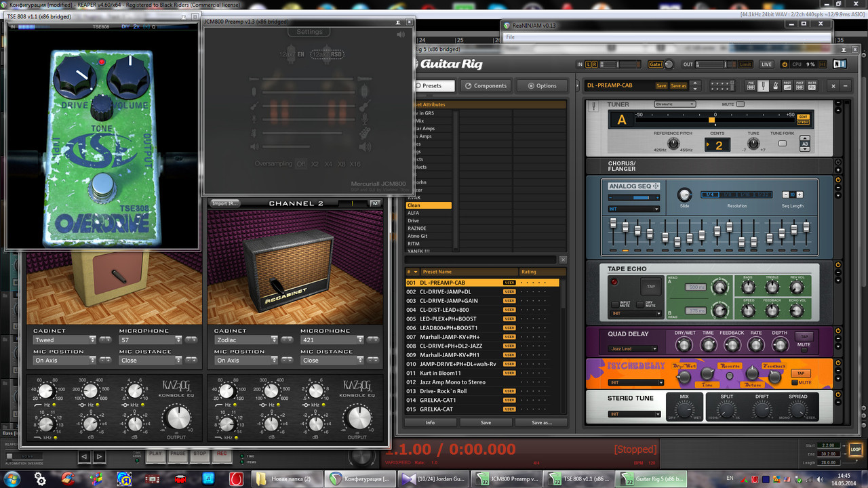Open the Tweed cabinet dropdown
Viewport: 868px width, 488px height.
(65, 340)
